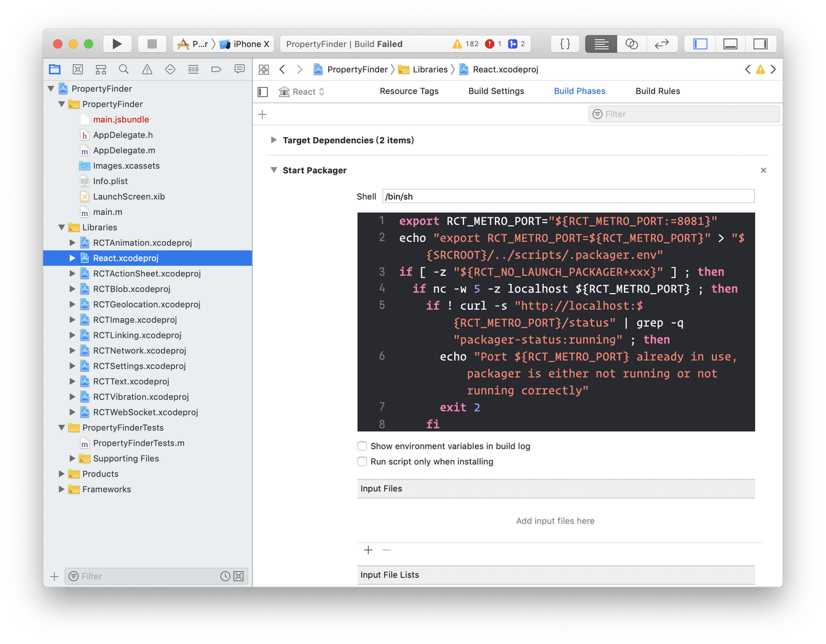Switch to the Build Settings tab
The image size is (826, 644).
[496, 91]
